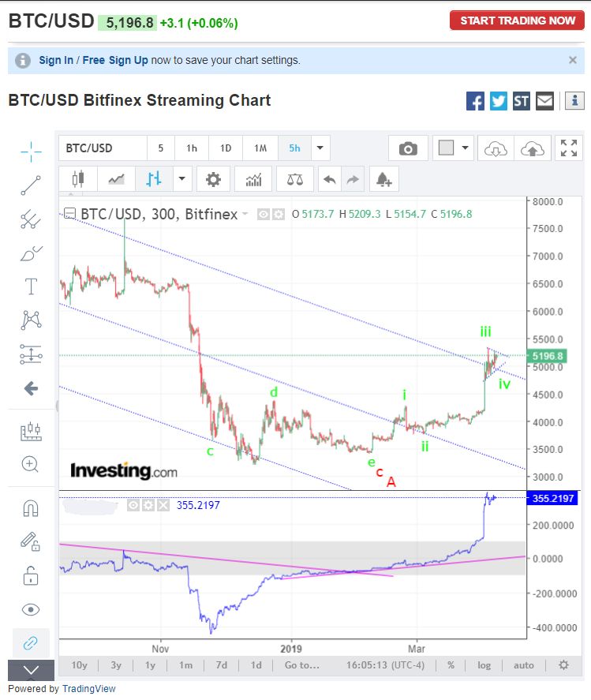Select the 5 minute interval

(161, 148)
